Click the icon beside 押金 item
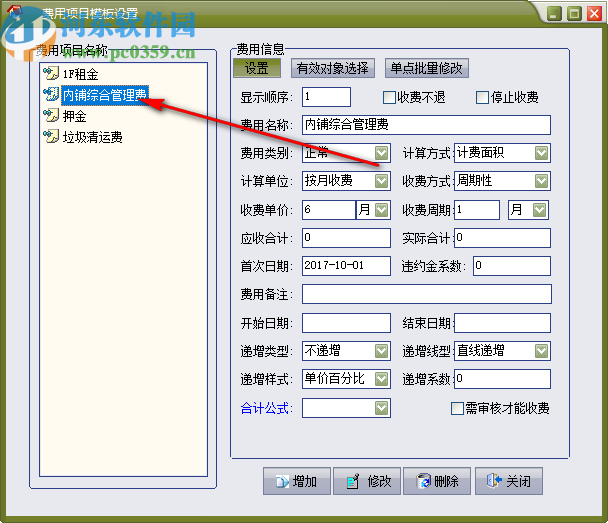 51,115
